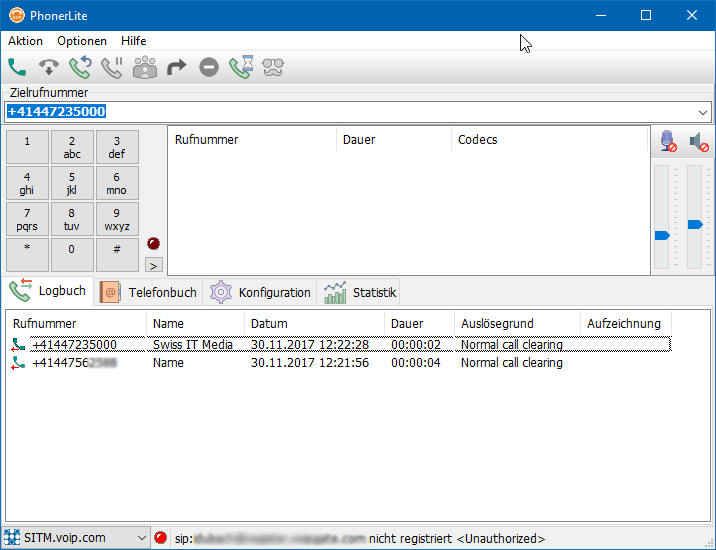716x550 pixels.
Task: Mute the microphone icon
Action: 668,141
